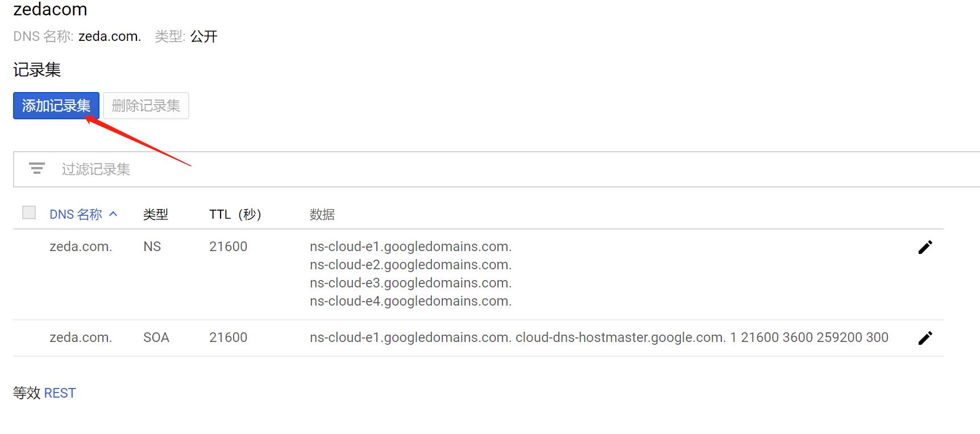Click the 添加记录集 button
980x434 pixels.
point(56,106)
